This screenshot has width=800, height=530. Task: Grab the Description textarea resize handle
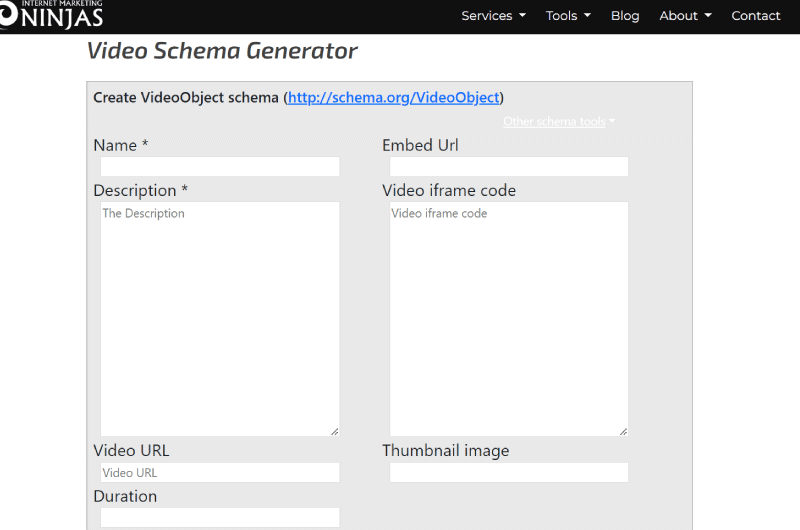coord(335,432)
